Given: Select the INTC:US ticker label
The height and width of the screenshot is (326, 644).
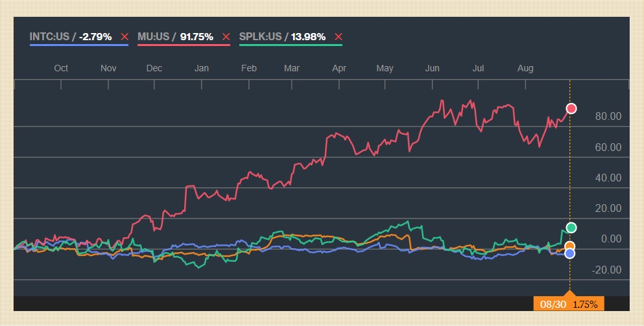Looking at the screenshot, I should pyautogui.click(x=49, y=36).
